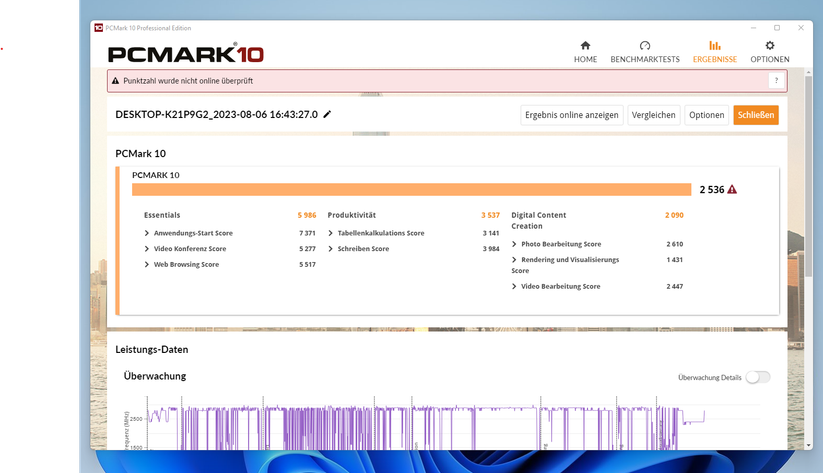Expand Web Browsing Score row

point(147,265)
